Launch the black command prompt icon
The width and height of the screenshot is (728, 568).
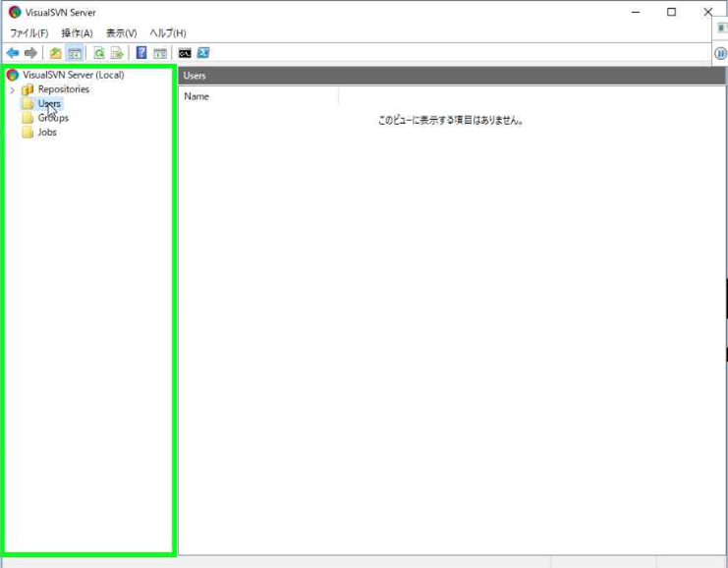[185, 53]
